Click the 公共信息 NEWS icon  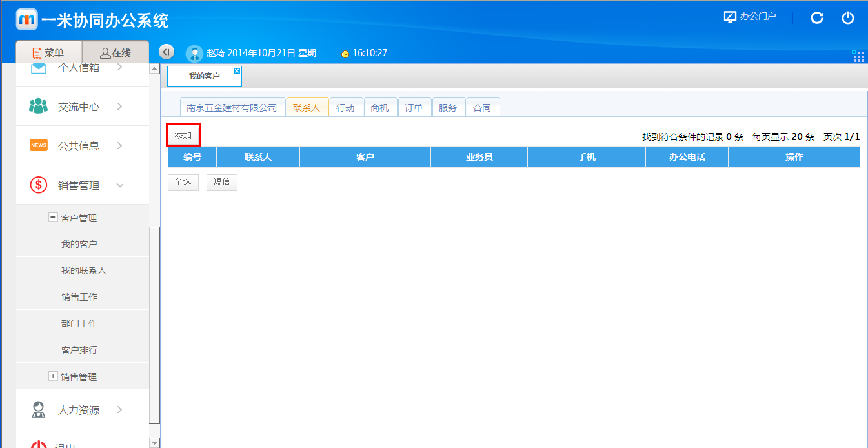pos(39,145)
